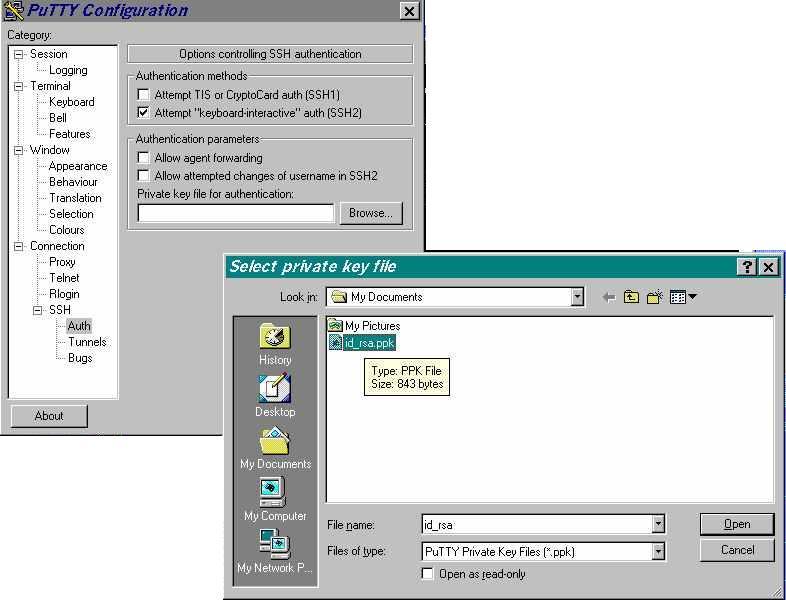The width and height of the screenshot is (786, 600).
Task: Open My Network Places shortcut
Action: [275, 551]
